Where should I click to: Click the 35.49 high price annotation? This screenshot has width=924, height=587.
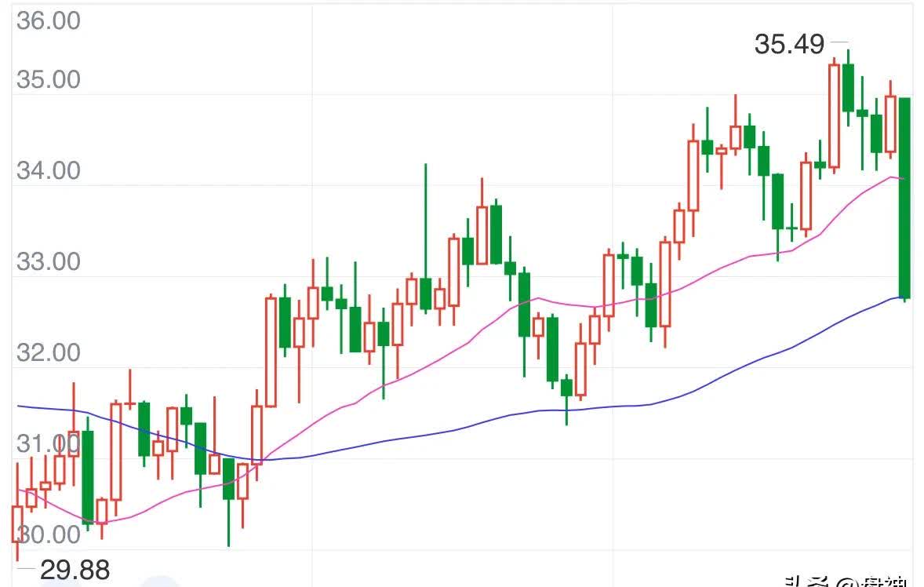tap(789, 45)
